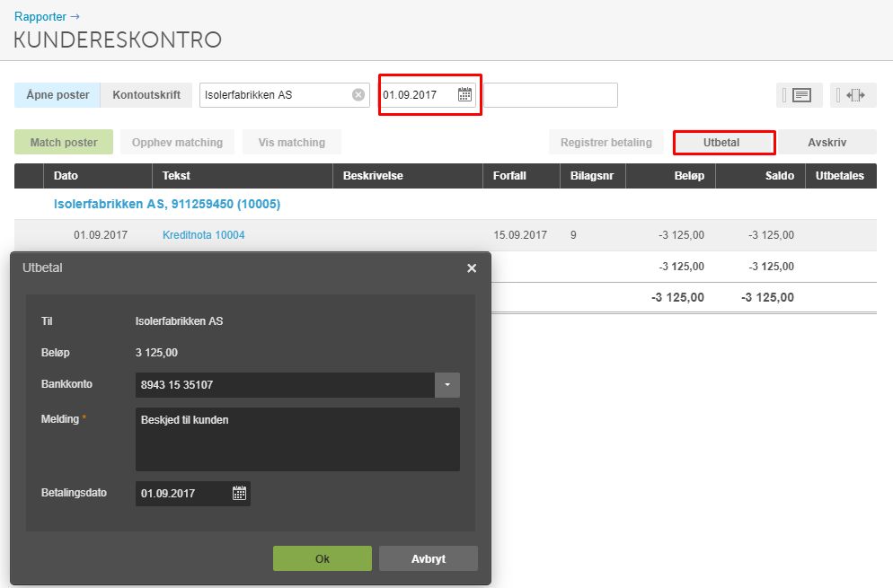This screenshot has width=893, height=588.
Task: Sort by the Beløp column header
Action: tap(670, 176)
